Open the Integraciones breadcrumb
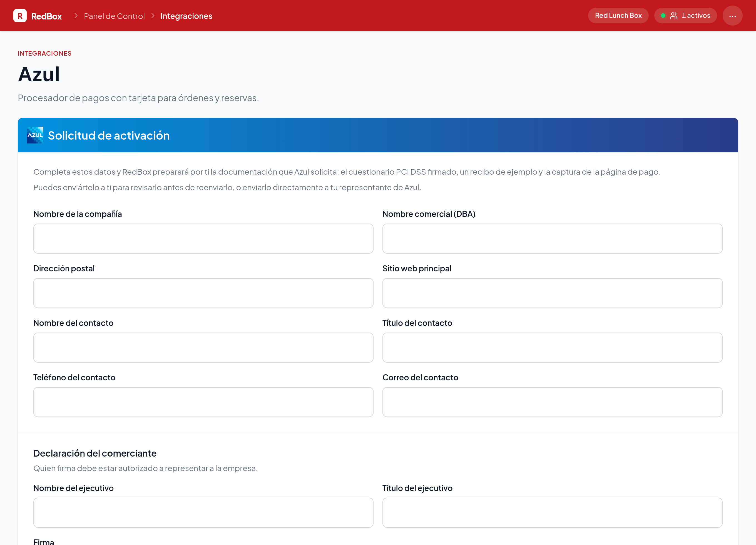The image size is (756, 545). click(186, 16)
